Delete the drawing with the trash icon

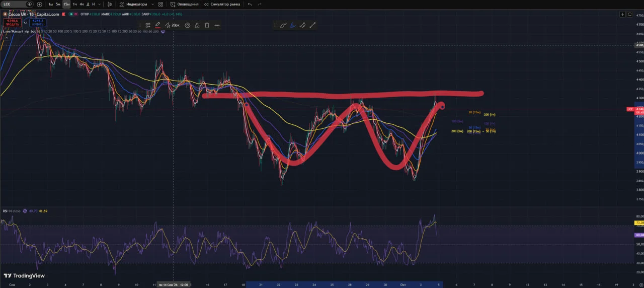[x=207, y=25]
